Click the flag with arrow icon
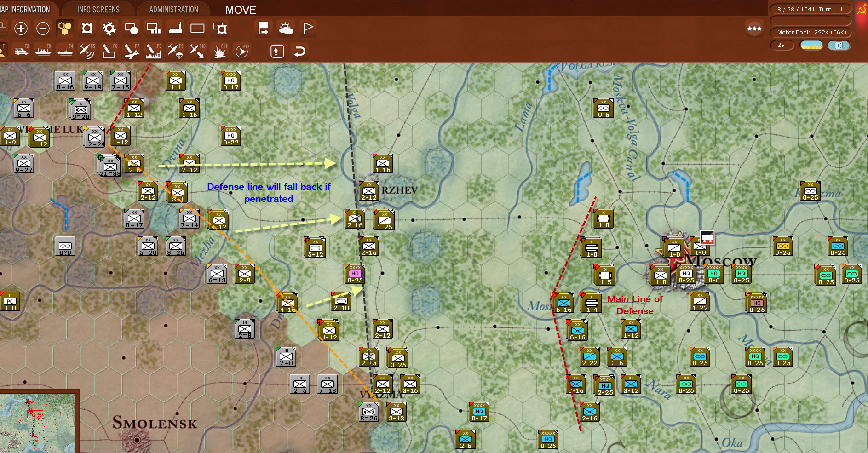Viewport: 868px width, 453px height. coord(264,29)
